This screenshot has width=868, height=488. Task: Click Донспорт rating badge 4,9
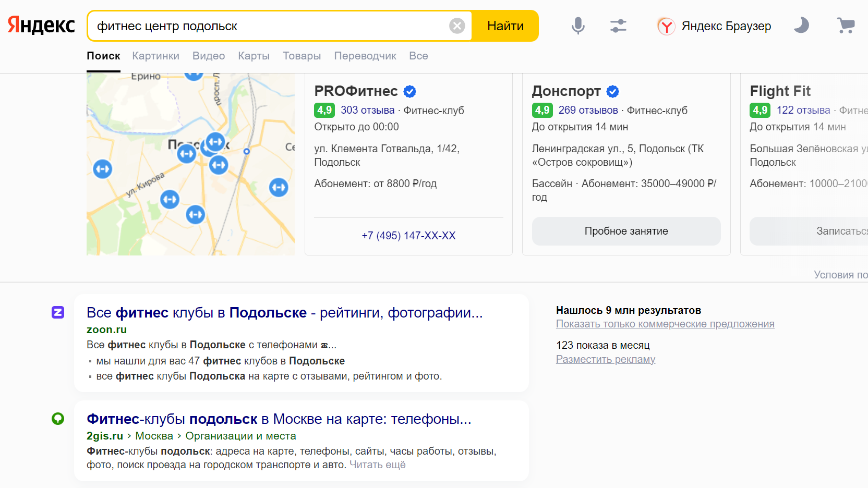click(542, 110)
